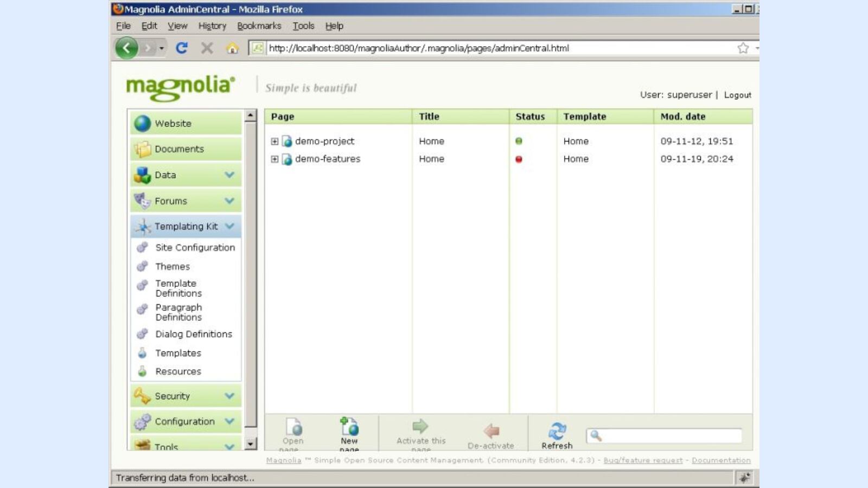This screenshot has height=488, width=868.
Task: Open the Documentation footer link
Action: pos(721,460)
